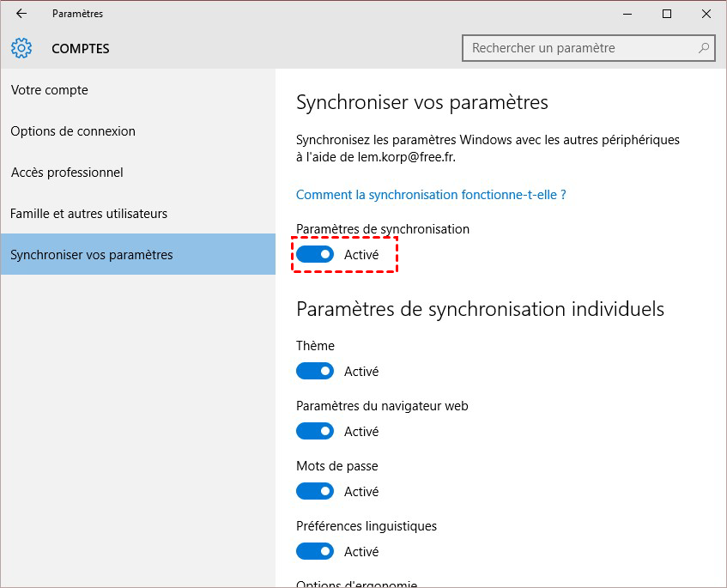Select Synchroniser vos paramètres sidebar item
The height and width of the screenshot is (588, 727).
point(92,255)
